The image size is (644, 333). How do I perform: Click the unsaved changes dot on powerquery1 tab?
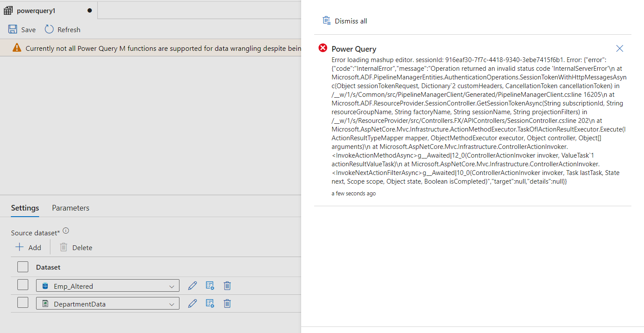(90, 10)
